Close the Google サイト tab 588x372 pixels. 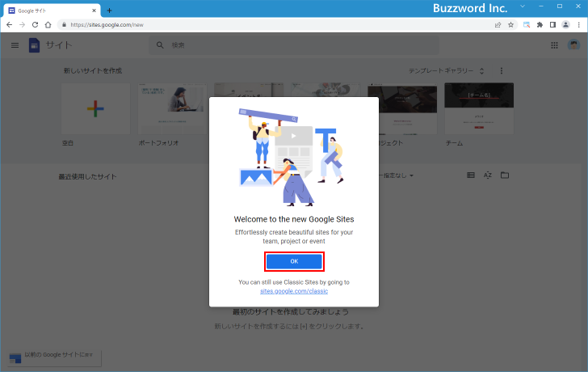click(94, 11)
